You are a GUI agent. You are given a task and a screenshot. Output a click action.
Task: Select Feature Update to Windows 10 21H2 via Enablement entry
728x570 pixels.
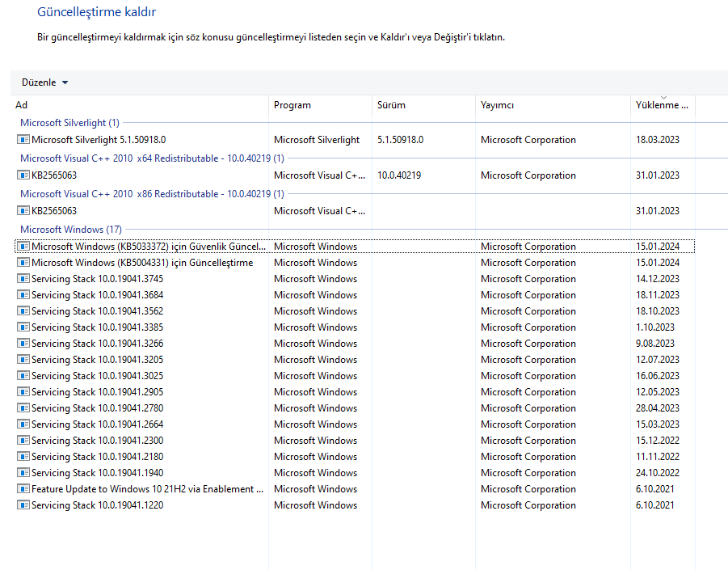[x=147, y=488]
